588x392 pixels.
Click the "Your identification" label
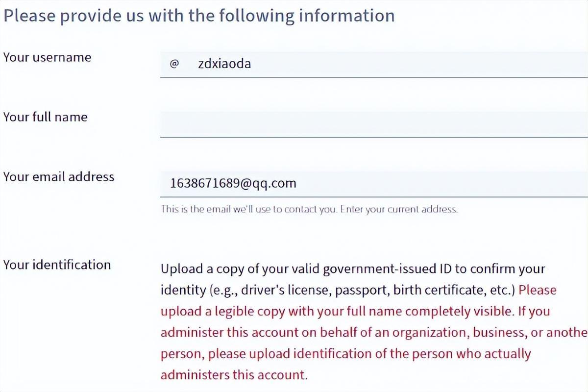57,265
